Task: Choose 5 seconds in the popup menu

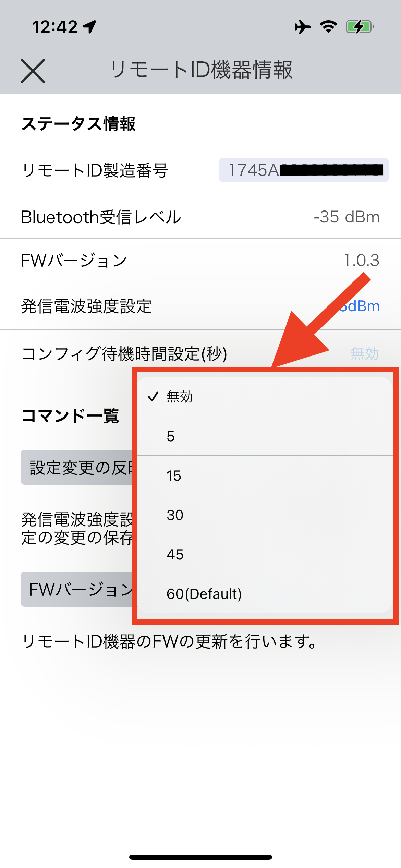Action: (x=265, y=436)
